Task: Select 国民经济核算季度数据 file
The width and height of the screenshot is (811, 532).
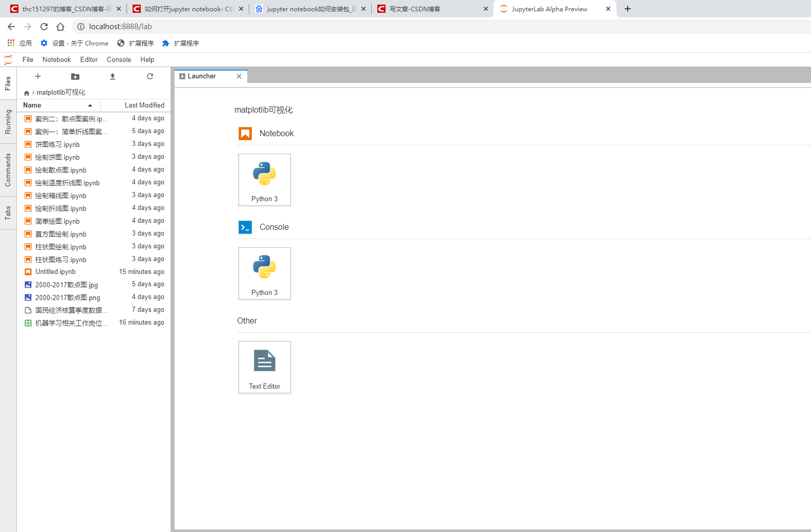Action: [x=94, y=310]
